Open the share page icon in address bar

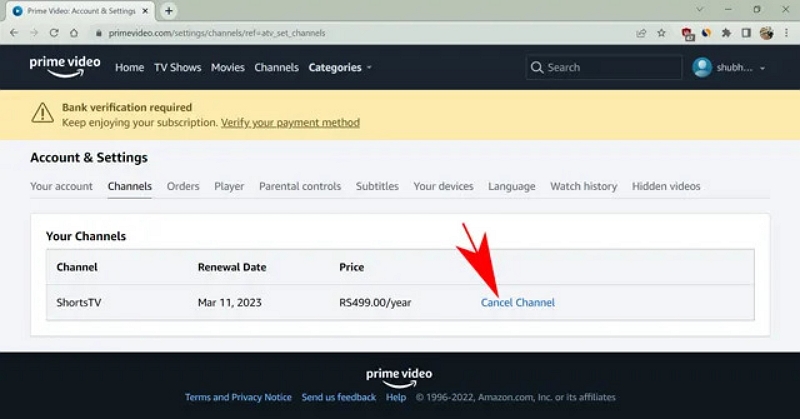[641, 33]
